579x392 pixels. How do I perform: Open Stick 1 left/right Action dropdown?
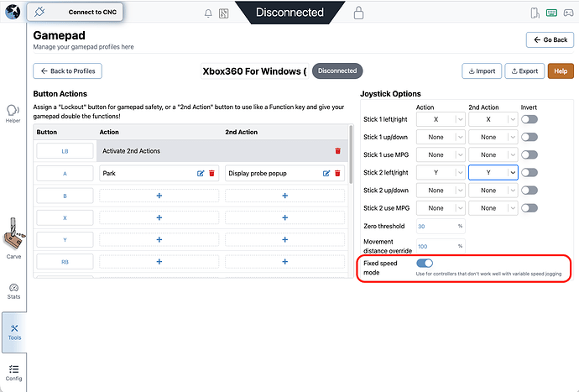(441, 119)
